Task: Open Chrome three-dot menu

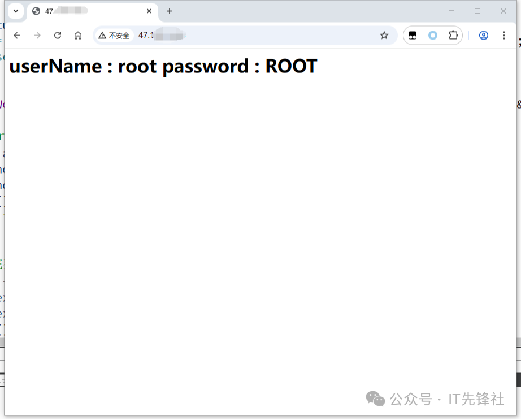Action: [x=503, y=36]
